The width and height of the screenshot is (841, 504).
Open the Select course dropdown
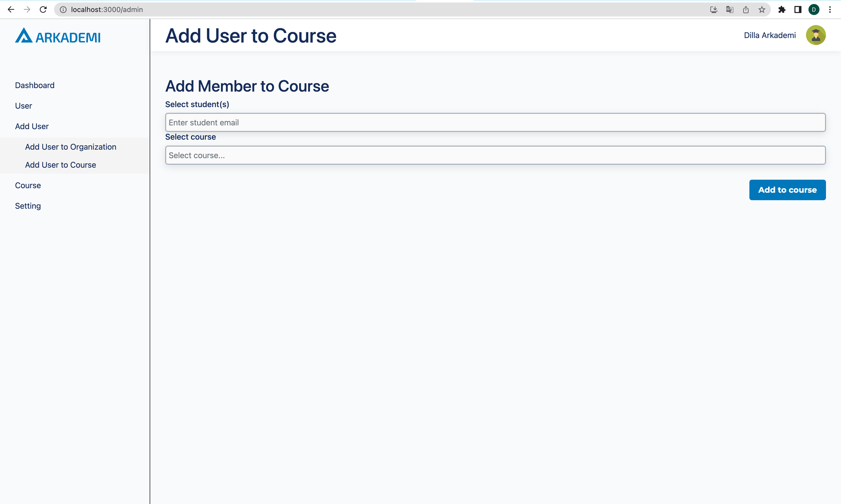pyautogui.click(x=495, y=155)
